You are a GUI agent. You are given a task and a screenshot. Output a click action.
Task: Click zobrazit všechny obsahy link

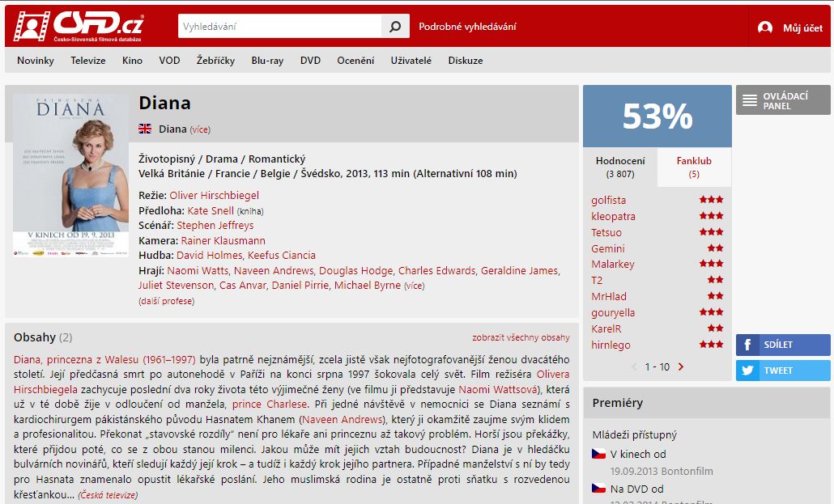(521, 337)
